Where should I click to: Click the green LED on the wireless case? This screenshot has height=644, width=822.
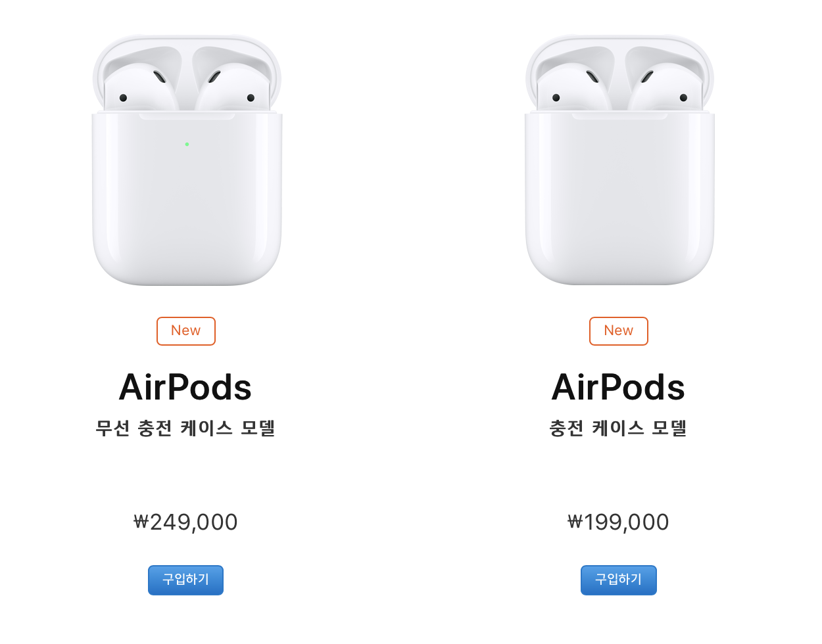point(187,144)
